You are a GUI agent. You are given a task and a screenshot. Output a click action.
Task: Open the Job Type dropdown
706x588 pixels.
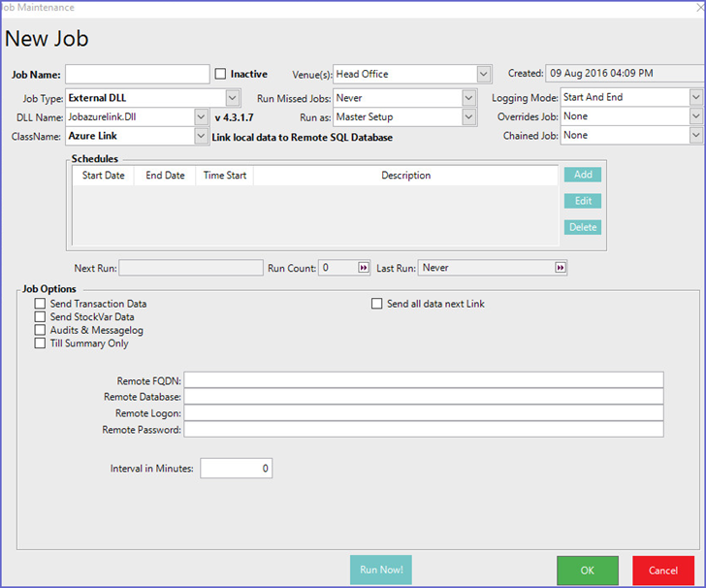[232, 98]
